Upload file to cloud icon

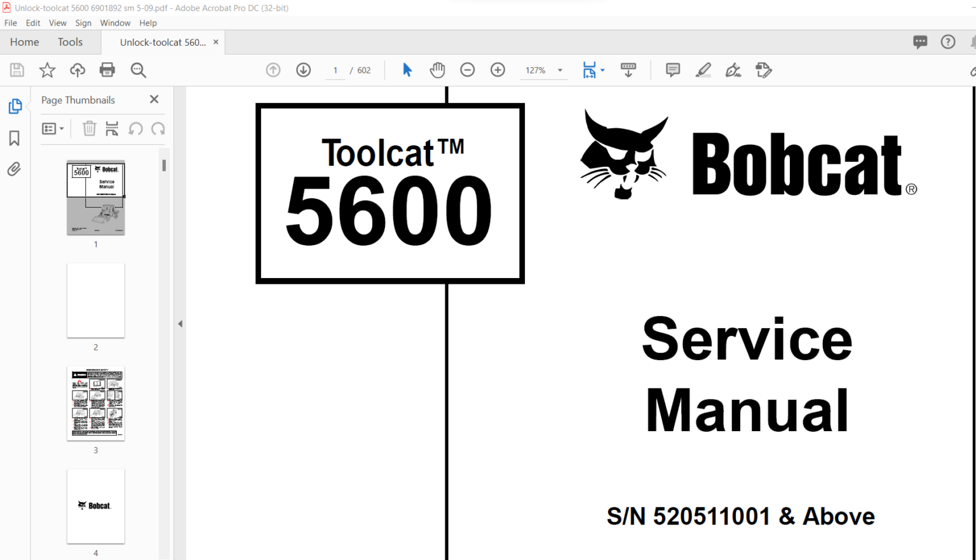(78, 70)
